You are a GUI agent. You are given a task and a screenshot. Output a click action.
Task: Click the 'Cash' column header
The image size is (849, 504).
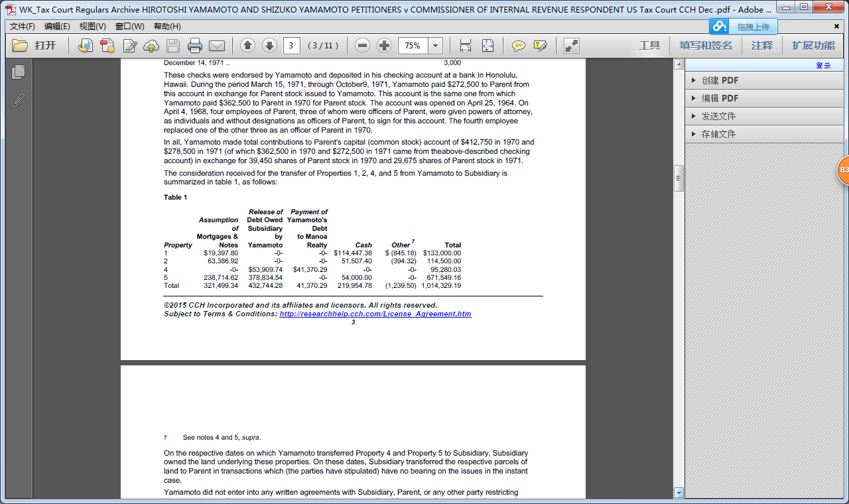click(x=363, y=245)
